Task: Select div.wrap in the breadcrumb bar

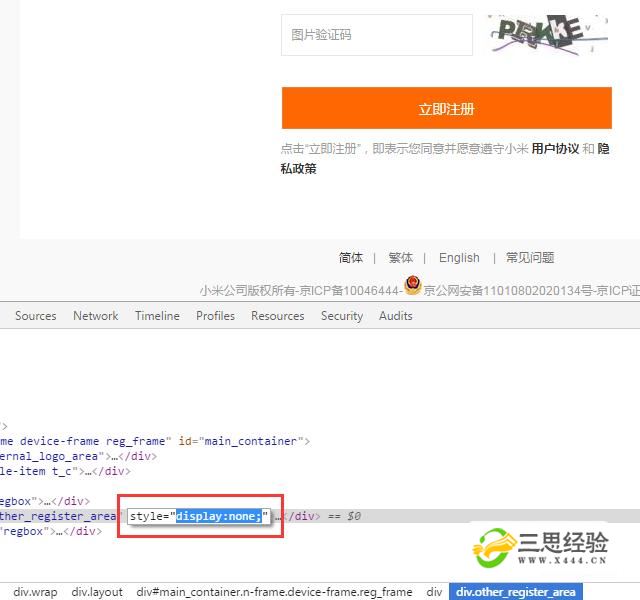Action: 36,592
